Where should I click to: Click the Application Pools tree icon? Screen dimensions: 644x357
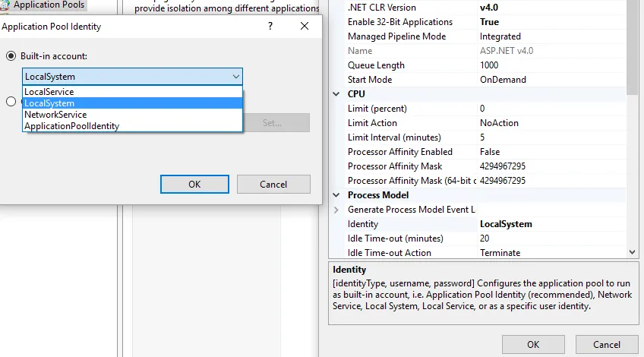[x=5, y=5]
